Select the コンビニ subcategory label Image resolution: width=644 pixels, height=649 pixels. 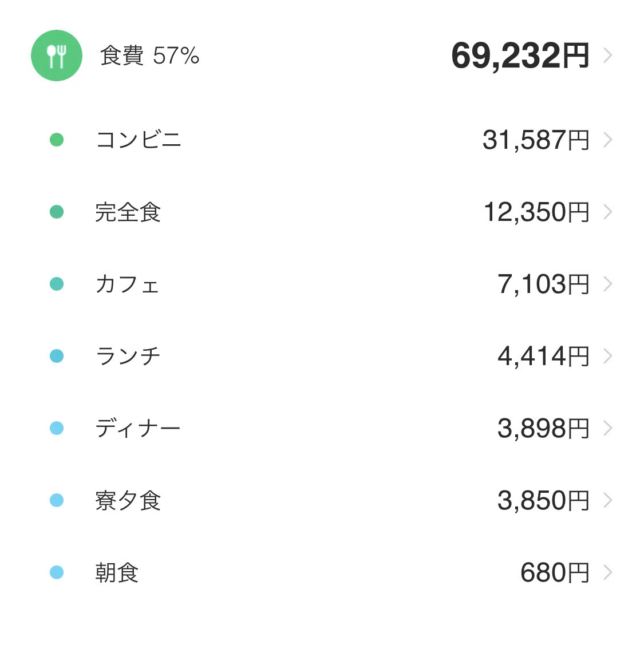click(x=139, y=140)
